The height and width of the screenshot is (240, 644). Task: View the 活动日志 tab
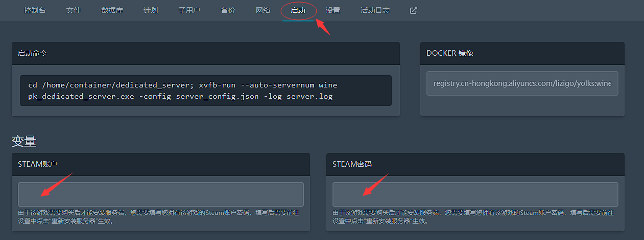[375, 10]
